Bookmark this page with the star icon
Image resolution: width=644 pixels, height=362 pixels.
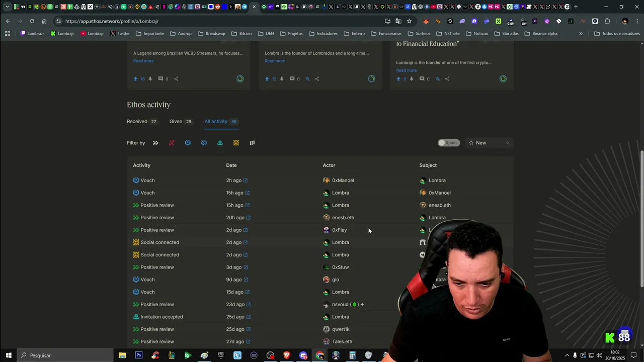point(409,21)
